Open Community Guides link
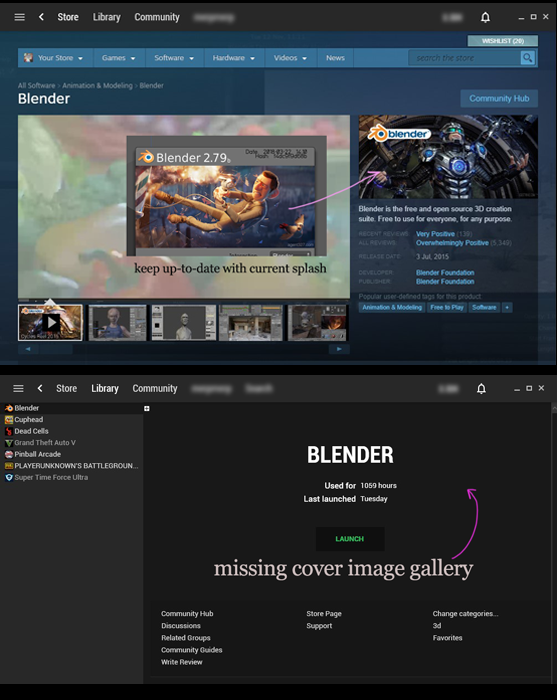 pyautogui.click(x=191, y=650)
